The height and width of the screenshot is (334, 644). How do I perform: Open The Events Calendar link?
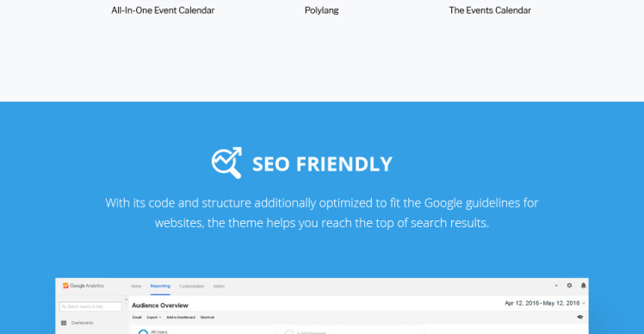pos(490,10)
